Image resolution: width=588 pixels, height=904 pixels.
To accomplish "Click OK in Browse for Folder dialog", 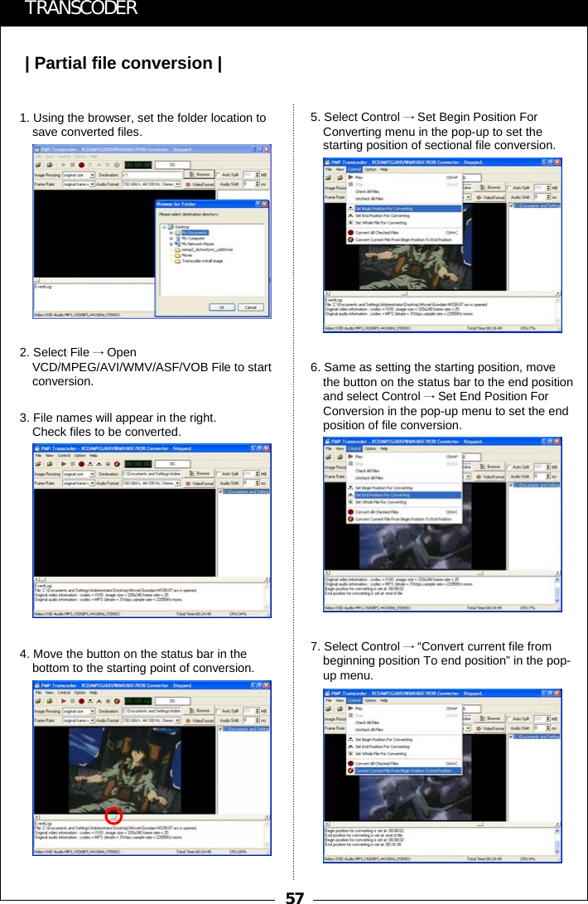I will pyautogui.click(x=221, y=307).
